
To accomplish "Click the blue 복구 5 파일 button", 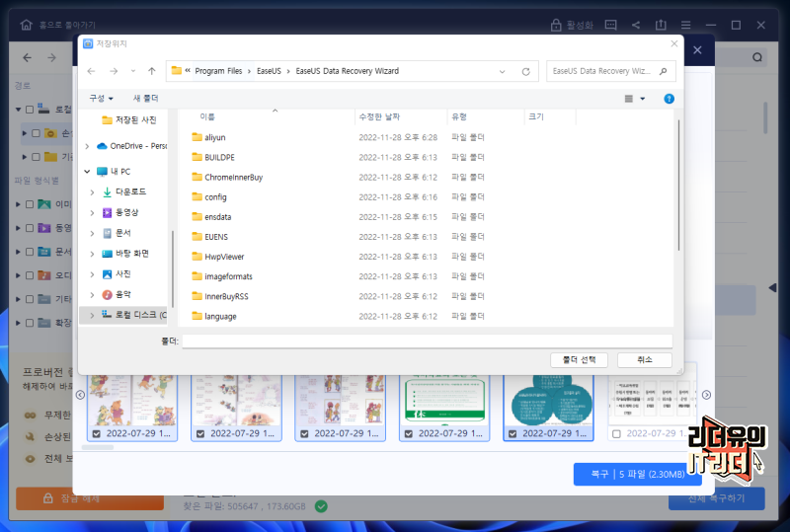I will [x=637, y=474].
